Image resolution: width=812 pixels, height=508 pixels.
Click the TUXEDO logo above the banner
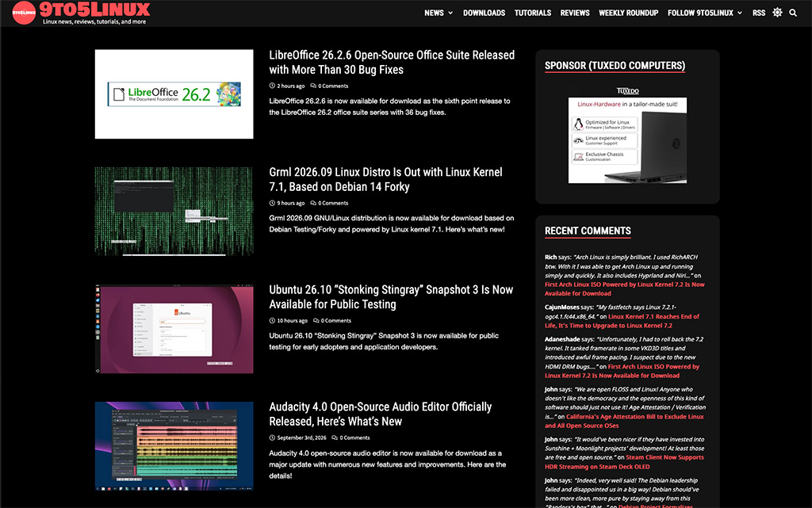point(628,91)
